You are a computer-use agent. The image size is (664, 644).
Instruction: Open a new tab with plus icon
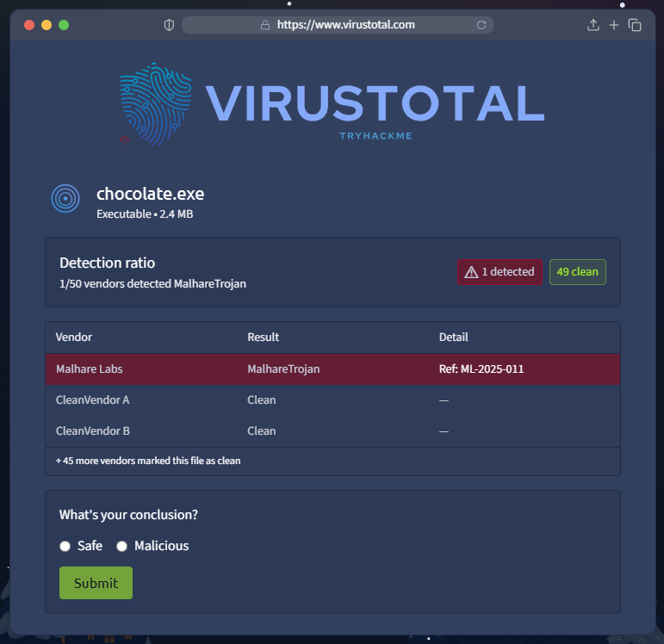pos(614,25)
